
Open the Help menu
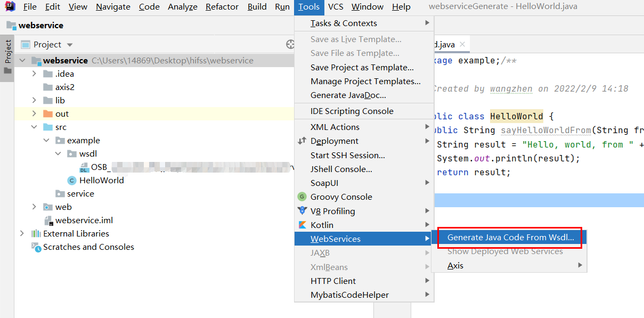[401, 7]
